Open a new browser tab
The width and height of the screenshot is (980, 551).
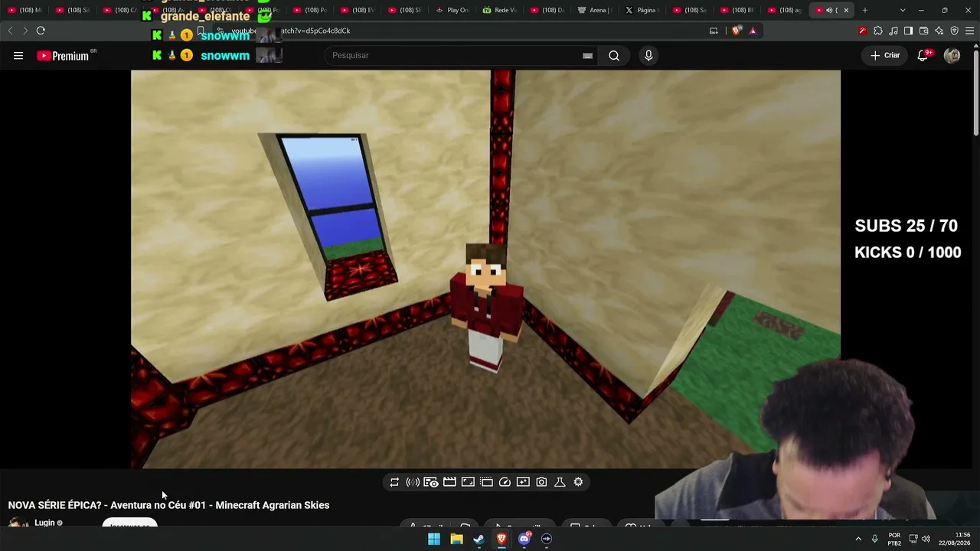click(865, 10)
